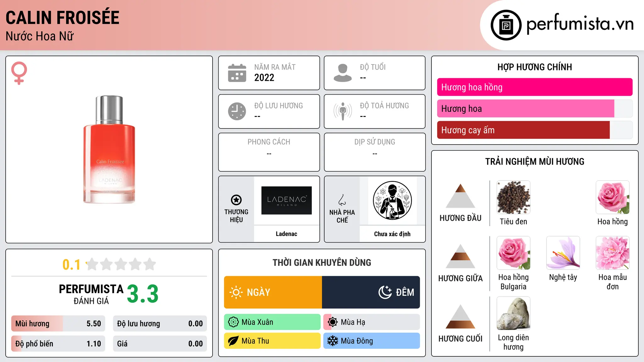Click the Mùa Thu season label
The height and width of the screenshot is (362, 644).
coord(255,341)
